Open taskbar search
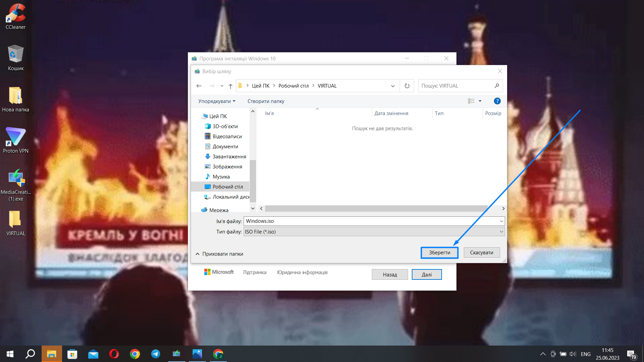This screenshot has width=644, height=362. point(31,354)
